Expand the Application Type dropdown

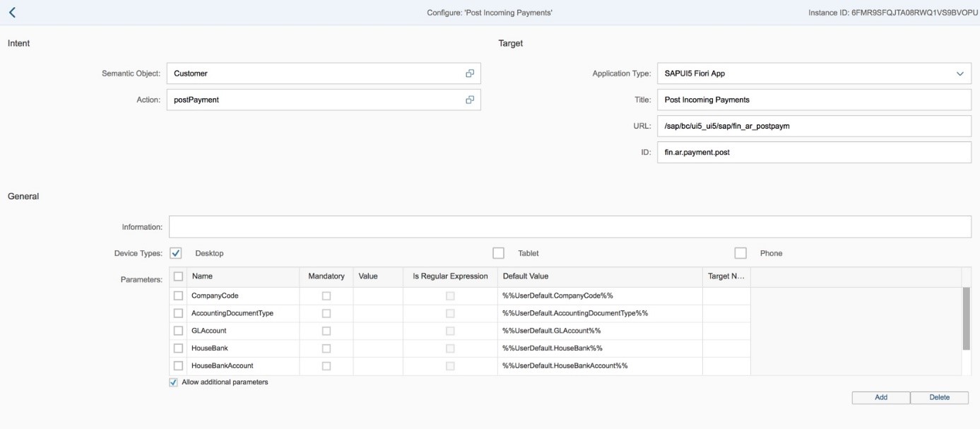(960, 74)
